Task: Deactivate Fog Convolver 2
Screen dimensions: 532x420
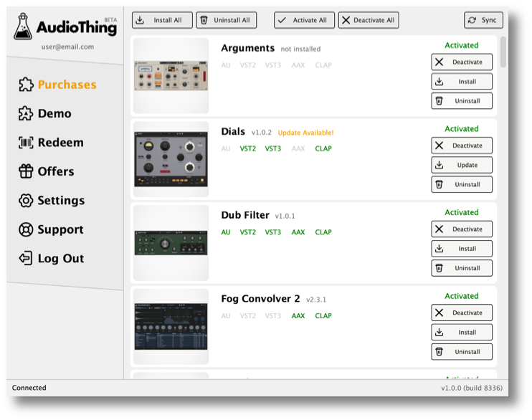Action: click(462, 312)
